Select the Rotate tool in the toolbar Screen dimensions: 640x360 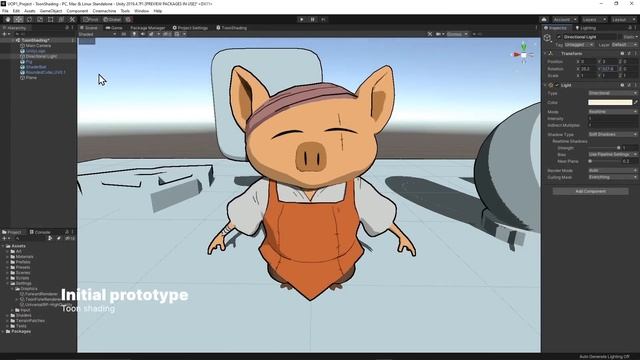pos(29,19)
